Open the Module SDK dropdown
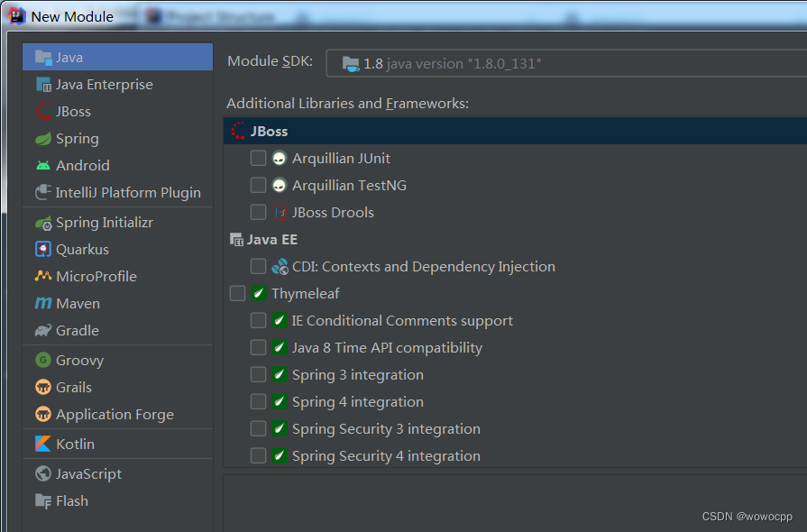 coord(566,63)
